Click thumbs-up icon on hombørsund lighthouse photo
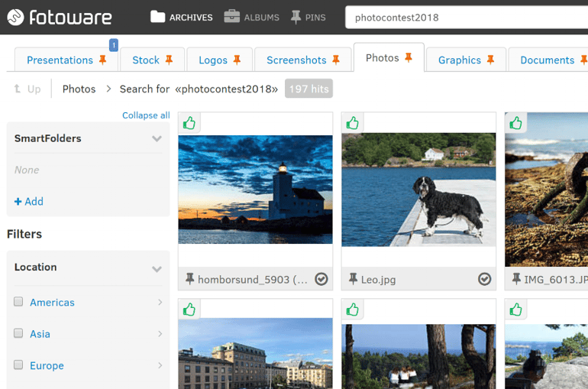 [189, 123]
